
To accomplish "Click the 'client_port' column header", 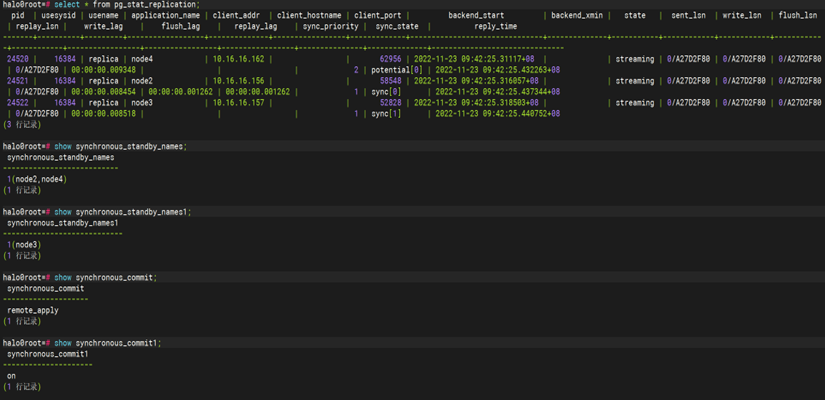I will [377, 16].
